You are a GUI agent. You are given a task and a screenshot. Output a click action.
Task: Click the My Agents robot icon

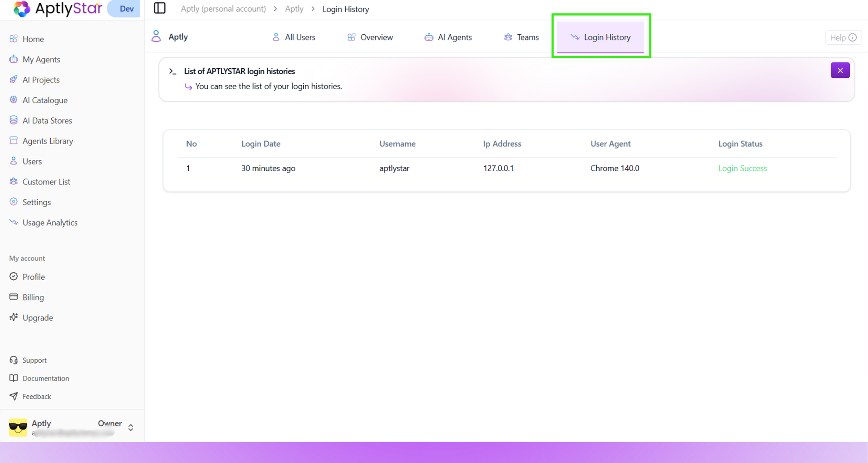pos(13,59)
